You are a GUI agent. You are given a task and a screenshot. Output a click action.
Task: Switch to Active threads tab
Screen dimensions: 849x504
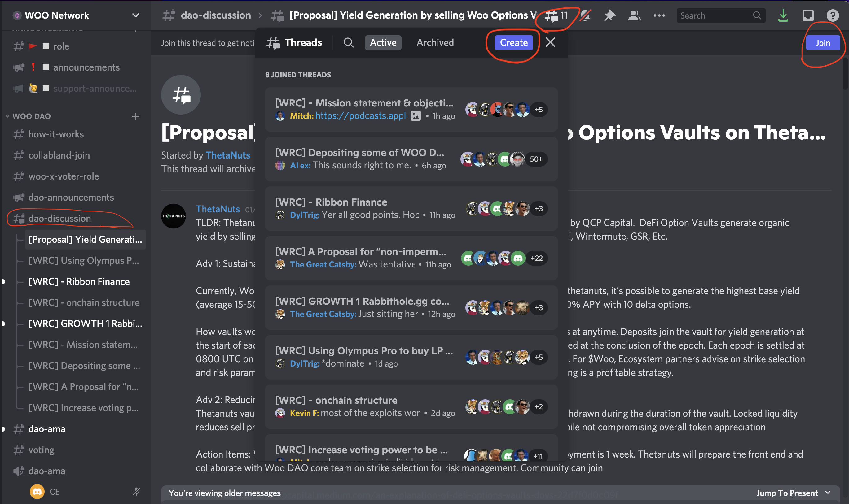point(383,42)
